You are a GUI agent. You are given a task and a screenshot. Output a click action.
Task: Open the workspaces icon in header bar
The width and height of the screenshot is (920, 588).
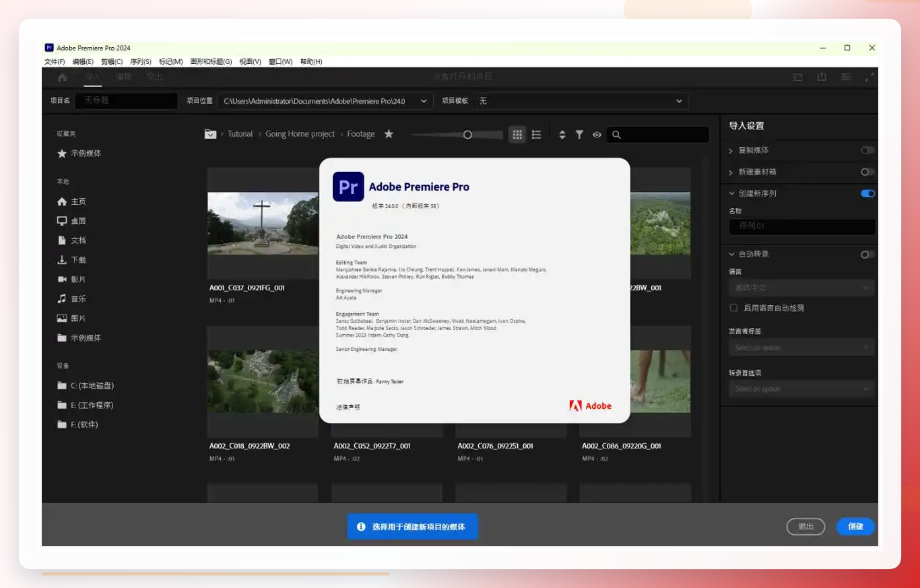tap(797, 77)
